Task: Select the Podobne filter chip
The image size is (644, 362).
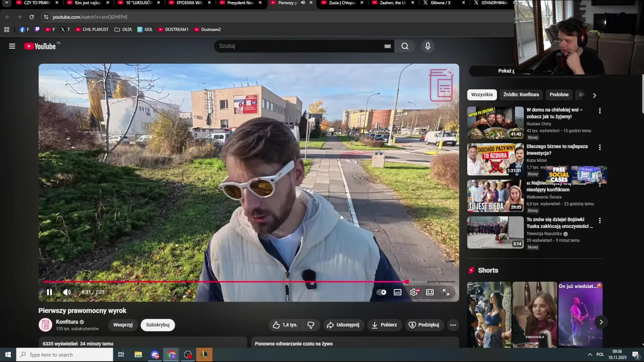Action: click(x=559, y=95)
